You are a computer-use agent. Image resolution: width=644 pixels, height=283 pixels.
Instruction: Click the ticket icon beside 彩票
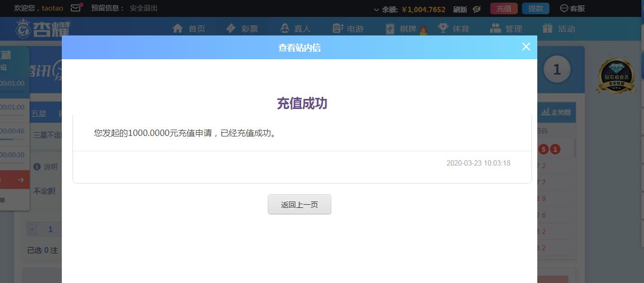(x=230, y=28)
